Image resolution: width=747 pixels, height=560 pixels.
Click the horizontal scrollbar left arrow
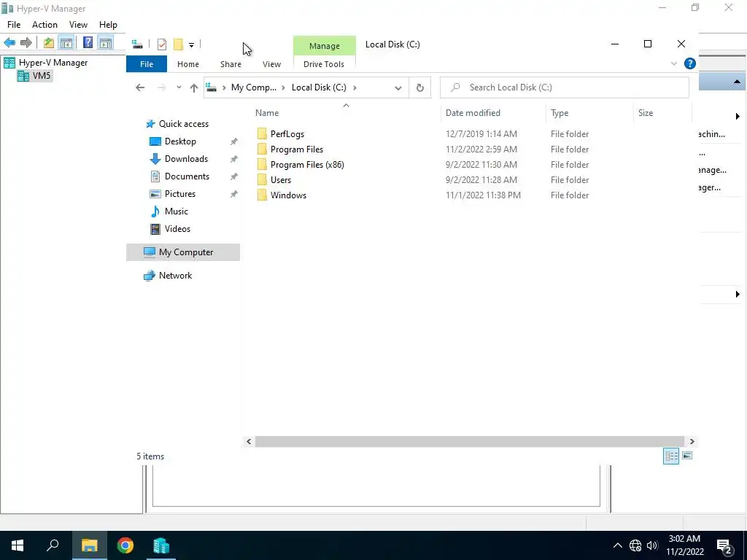click(x=249, y=442)
